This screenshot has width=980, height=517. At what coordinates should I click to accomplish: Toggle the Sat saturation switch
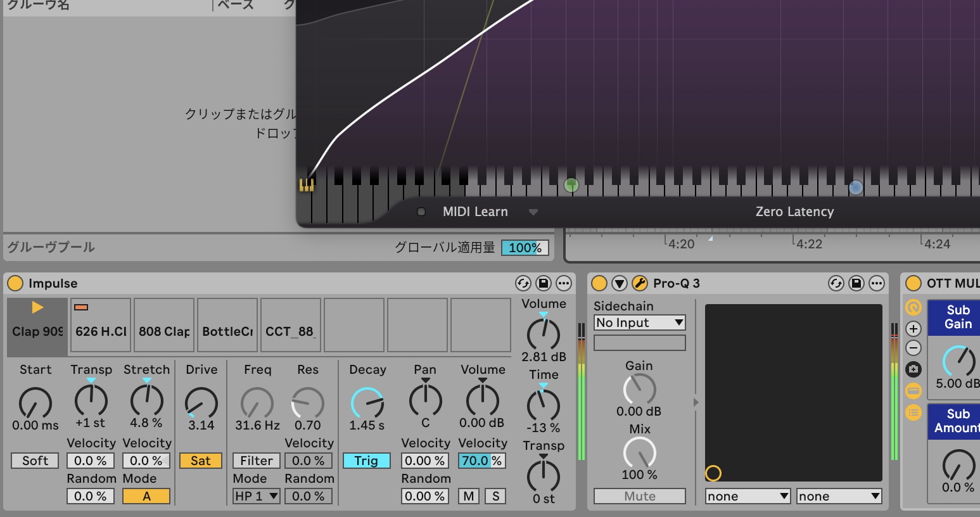201,461
